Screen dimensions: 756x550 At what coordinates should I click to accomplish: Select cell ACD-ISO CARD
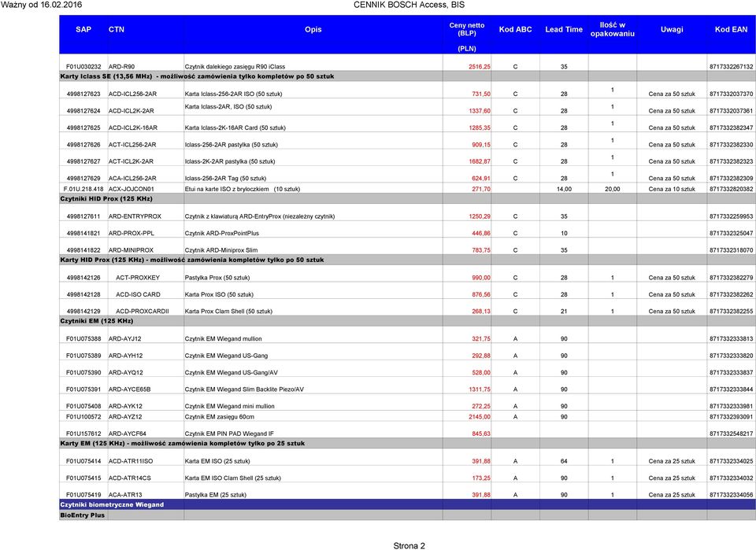pos(138,295)
